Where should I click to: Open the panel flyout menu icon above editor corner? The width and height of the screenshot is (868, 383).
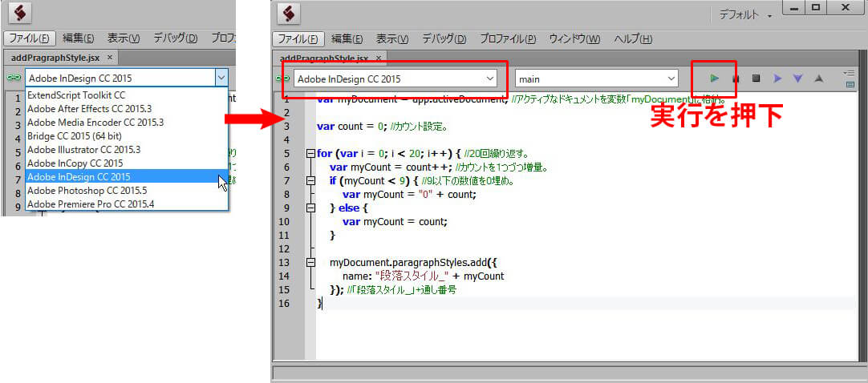click(850, 73)
